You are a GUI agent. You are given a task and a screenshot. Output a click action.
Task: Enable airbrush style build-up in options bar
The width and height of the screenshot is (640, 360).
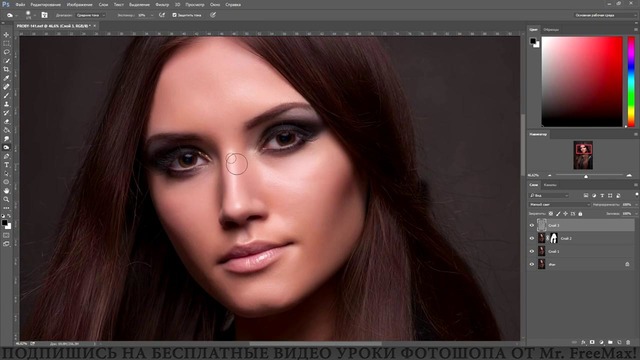coord(162,15)
